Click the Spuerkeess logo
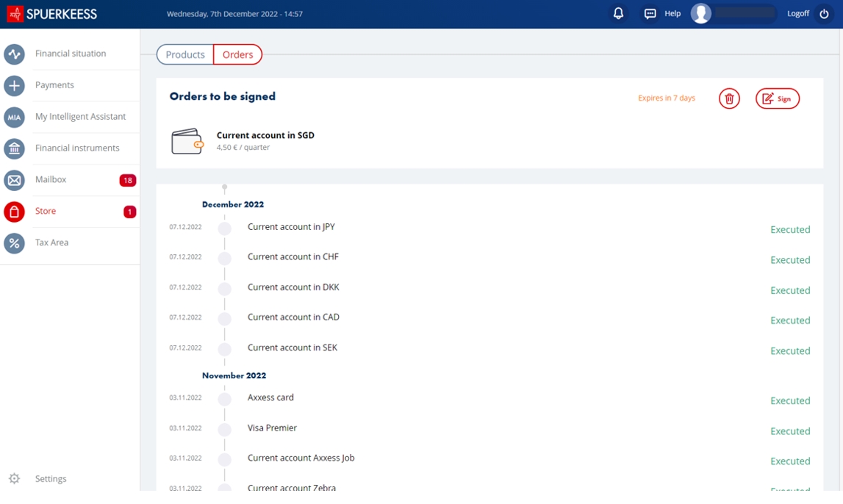 click(52, 13)
